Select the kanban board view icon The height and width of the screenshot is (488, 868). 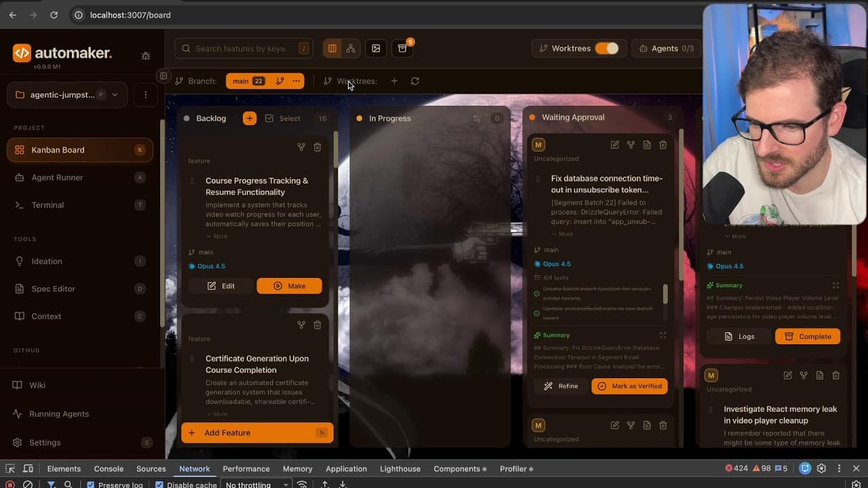pos(332,49)
